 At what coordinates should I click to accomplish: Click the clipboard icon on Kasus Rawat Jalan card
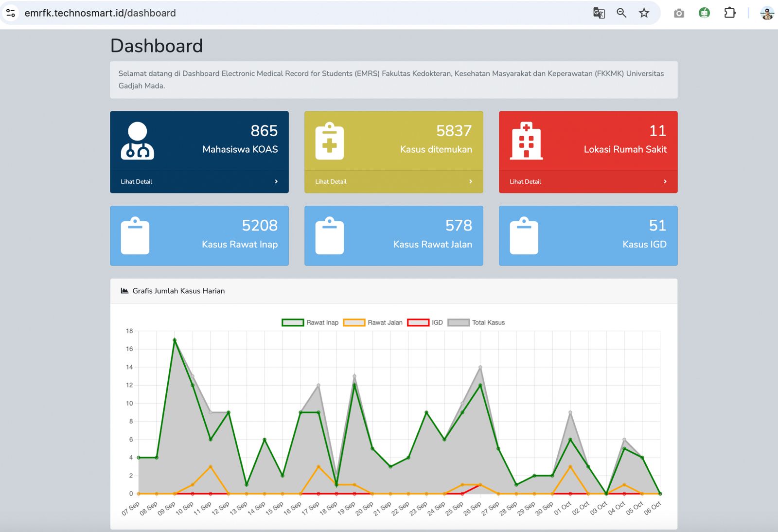tap(330, 235)
